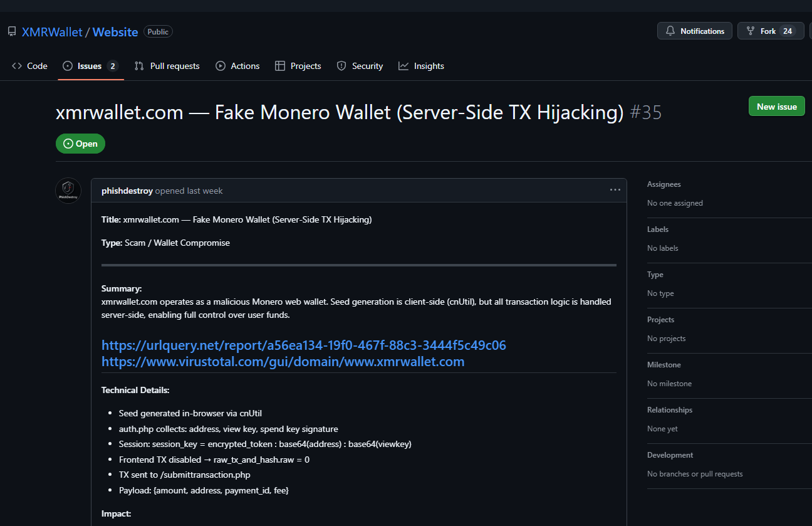Open the urlquery.net report link

[x=303, y=345]
